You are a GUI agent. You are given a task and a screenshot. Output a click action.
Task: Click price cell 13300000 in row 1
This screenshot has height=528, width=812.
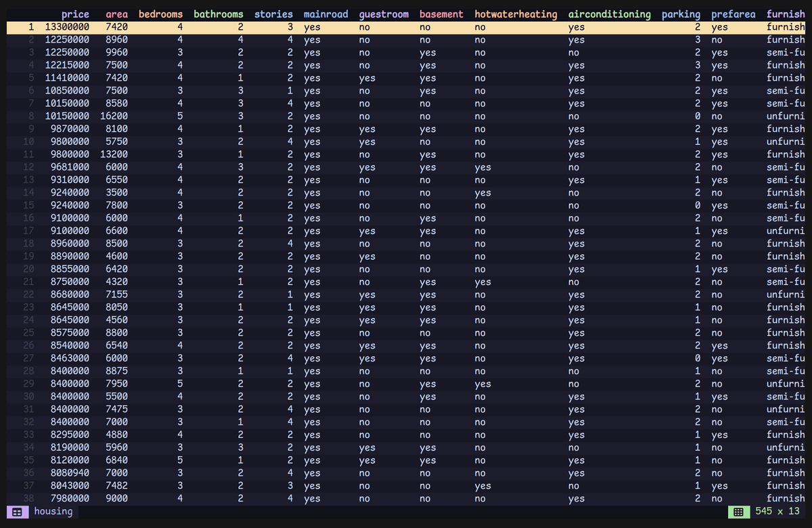[x=67, y=27]
